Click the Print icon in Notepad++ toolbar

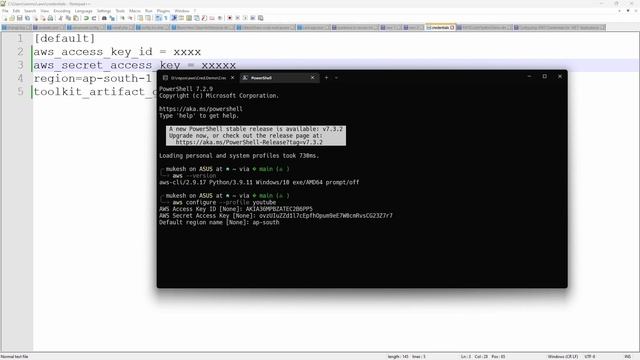tap(50, 18)
